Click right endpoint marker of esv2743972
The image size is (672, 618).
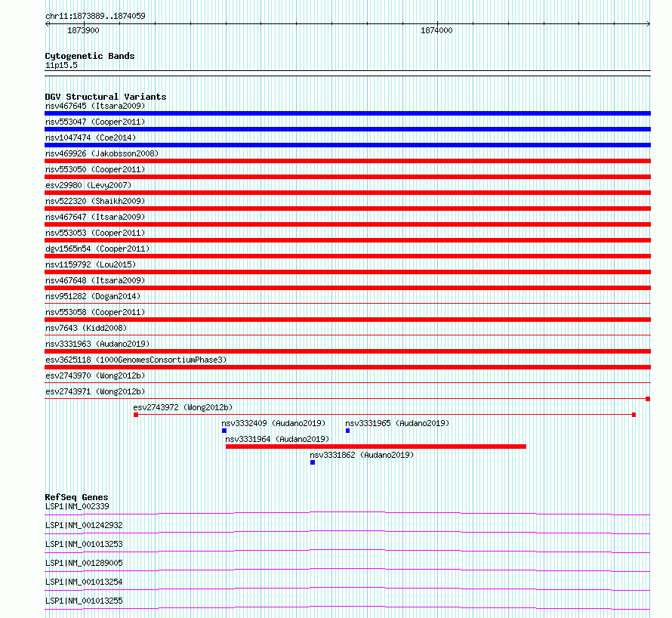[x=633, y=415]
